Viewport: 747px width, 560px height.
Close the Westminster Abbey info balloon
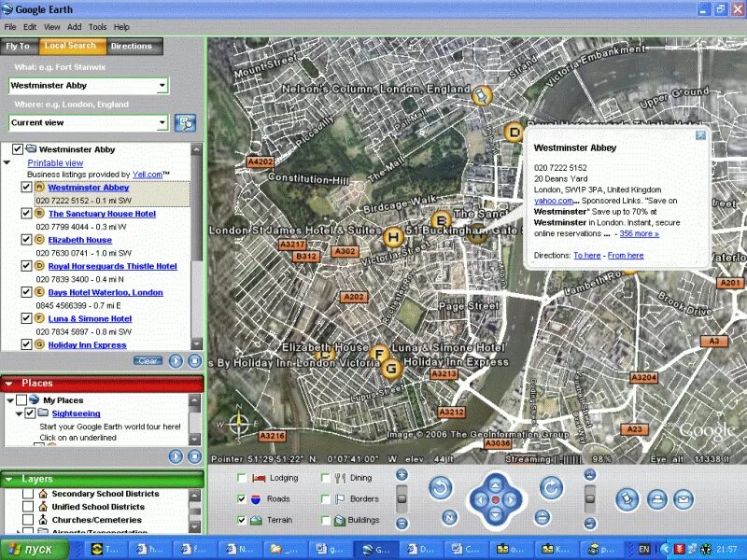tap(701, 135)
